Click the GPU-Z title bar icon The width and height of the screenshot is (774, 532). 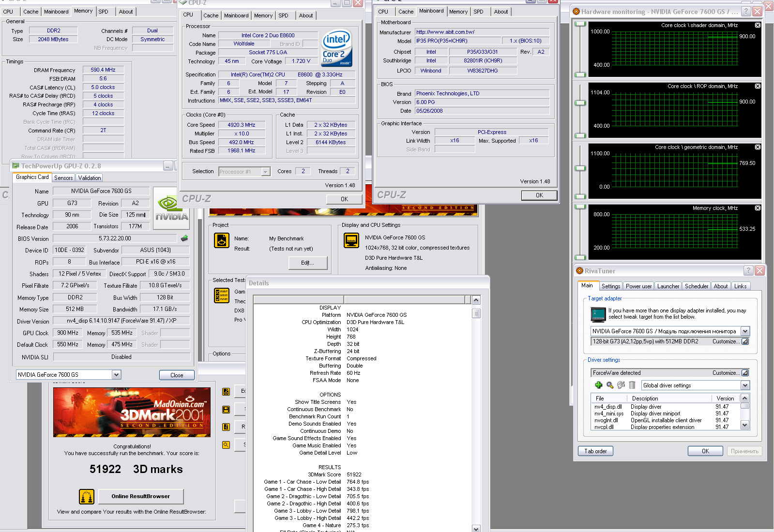[15, 166]
